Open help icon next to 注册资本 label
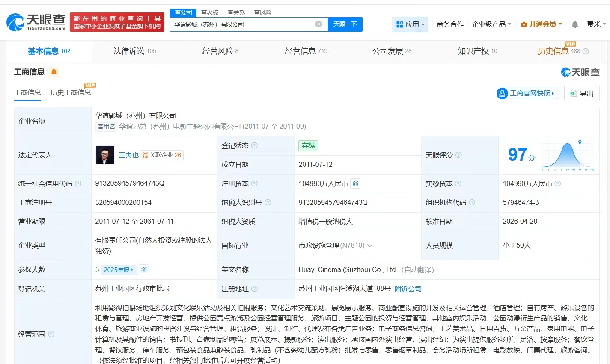610x364 pixels. [254, 183]
